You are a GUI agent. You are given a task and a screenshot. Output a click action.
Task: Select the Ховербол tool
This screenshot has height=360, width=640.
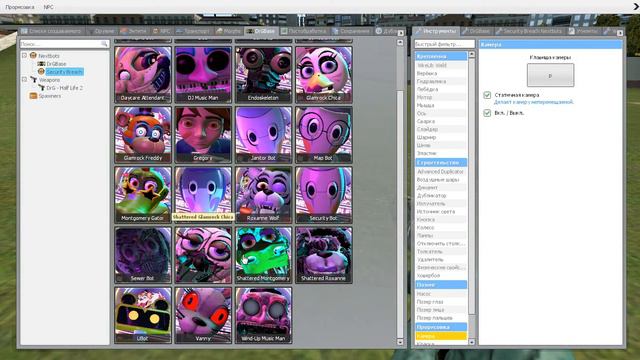(x=441, y=276)
